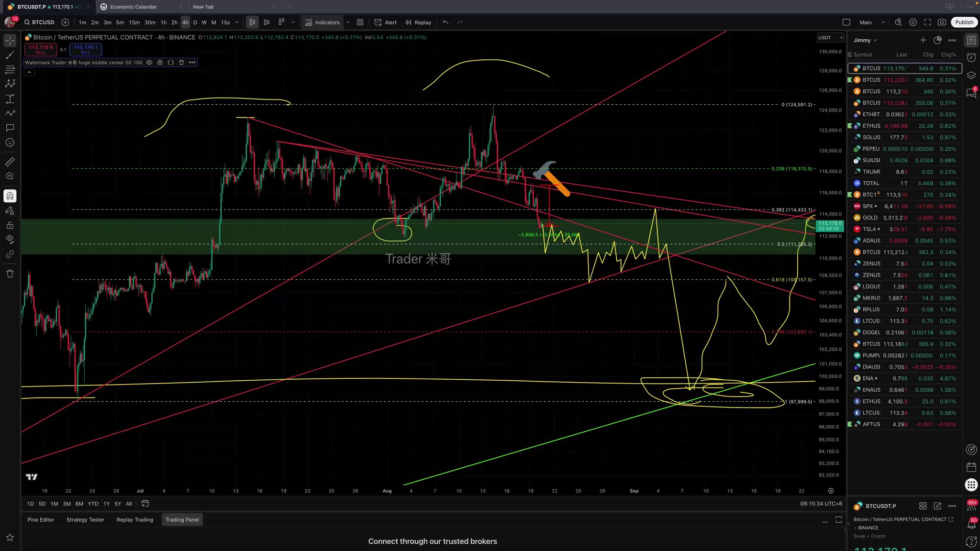
Task: Toggle hide all drawings eye icon
Action: (10, 240)
